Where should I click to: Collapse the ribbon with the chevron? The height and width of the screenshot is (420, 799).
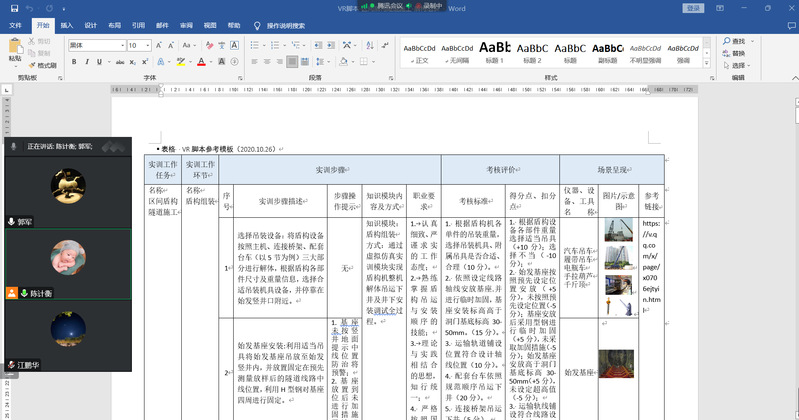coord(795,78)
